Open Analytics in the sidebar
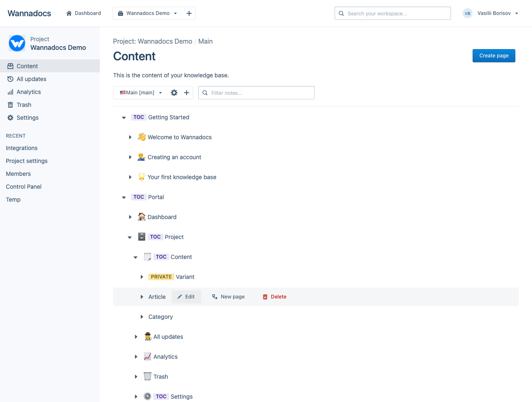 coord(50,92)
